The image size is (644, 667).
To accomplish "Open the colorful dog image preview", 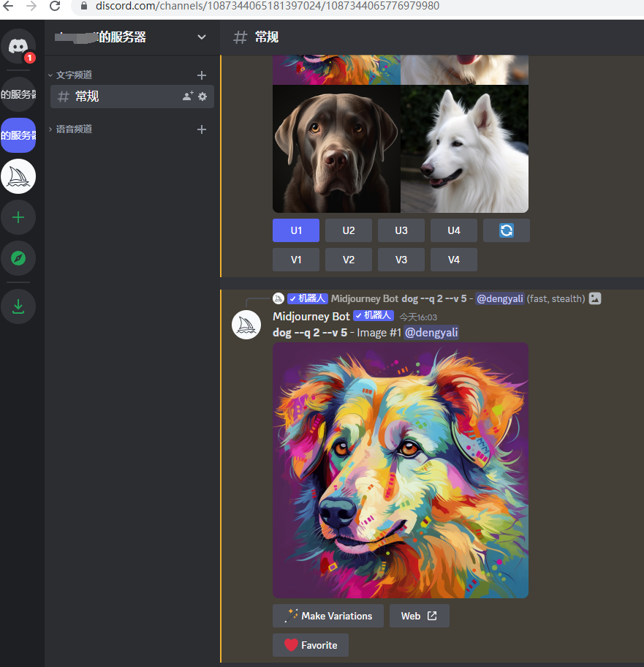I will (400, 470).
